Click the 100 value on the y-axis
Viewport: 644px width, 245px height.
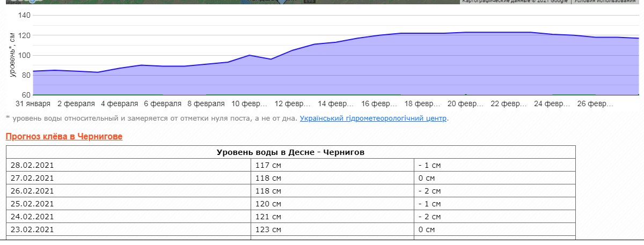[25, 55]
